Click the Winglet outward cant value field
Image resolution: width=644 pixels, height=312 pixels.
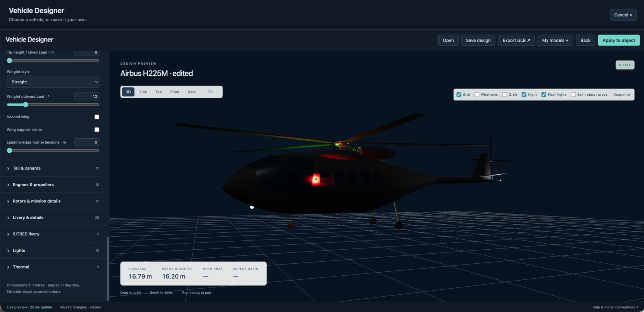pyautogui.click(x=87, y=96)
